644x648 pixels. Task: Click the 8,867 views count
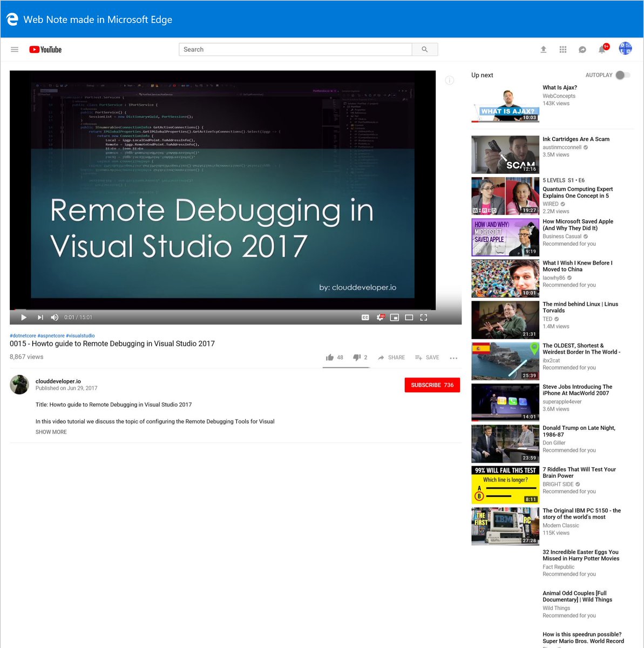click(26, 357)
